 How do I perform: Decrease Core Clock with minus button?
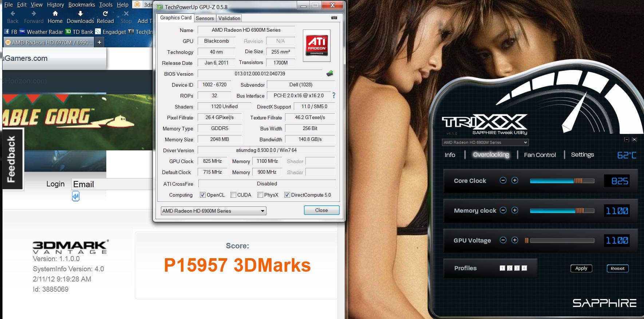503,181
